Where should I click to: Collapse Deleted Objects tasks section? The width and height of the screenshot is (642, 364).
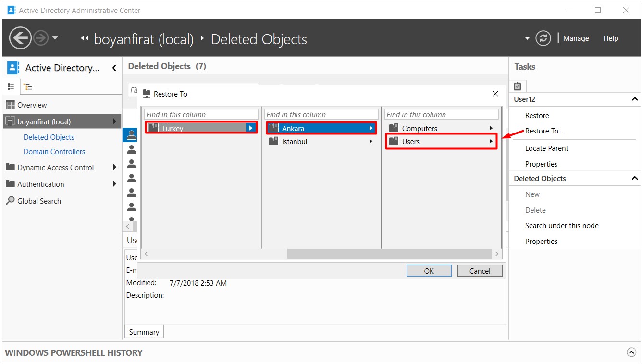coord(634,178)
